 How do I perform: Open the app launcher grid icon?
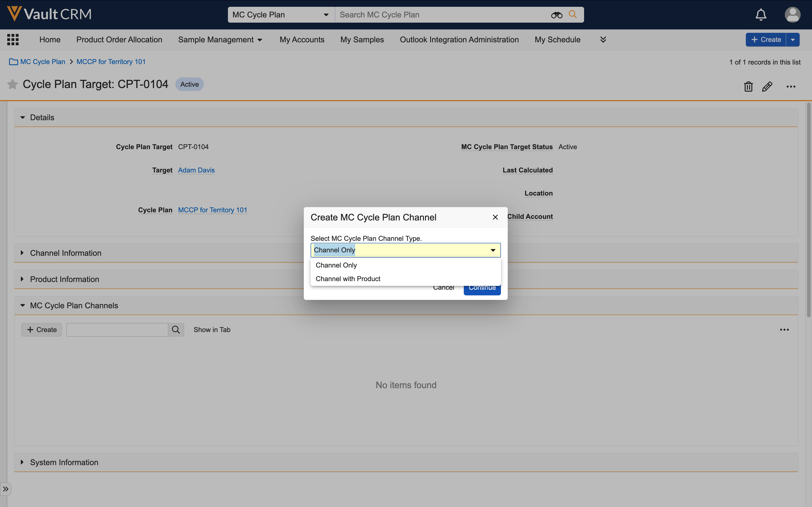(13, 40)
